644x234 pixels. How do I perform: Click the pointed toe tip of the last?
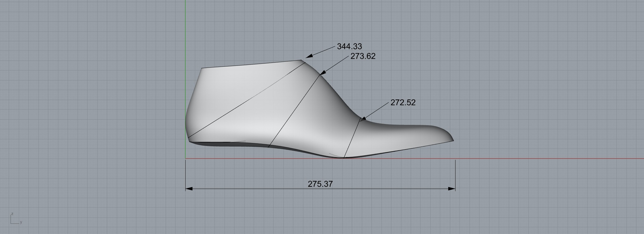pos(453,140)
